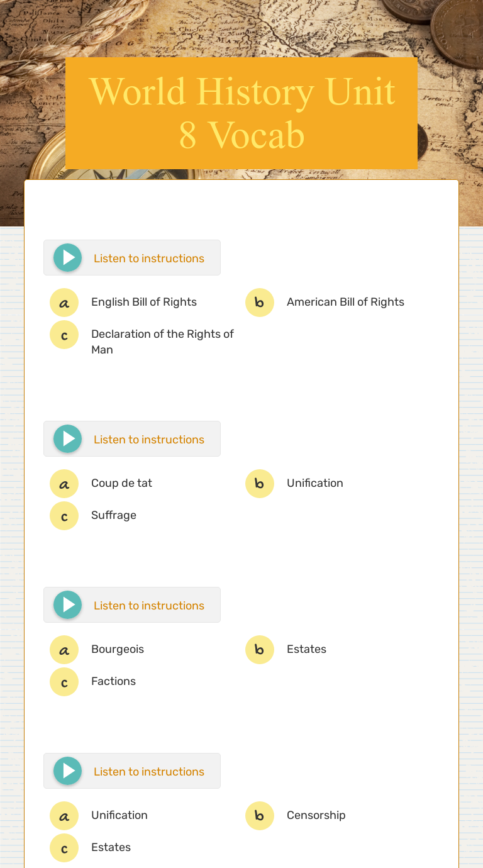Click the 'World History Unit 8 Vocab' title banner
The width and height of the screenshot is (483, 868).
(x=241, y=113)
